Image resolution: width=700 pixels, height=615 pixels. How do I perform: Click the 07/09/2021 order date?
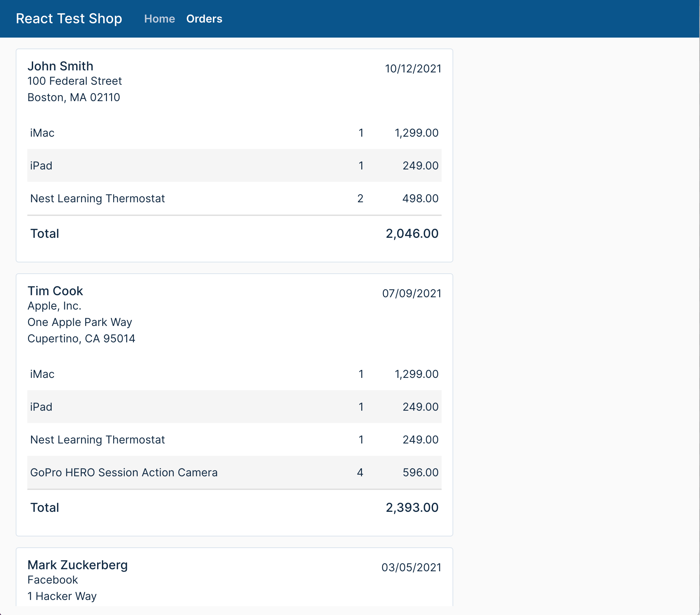pos(411,293)
